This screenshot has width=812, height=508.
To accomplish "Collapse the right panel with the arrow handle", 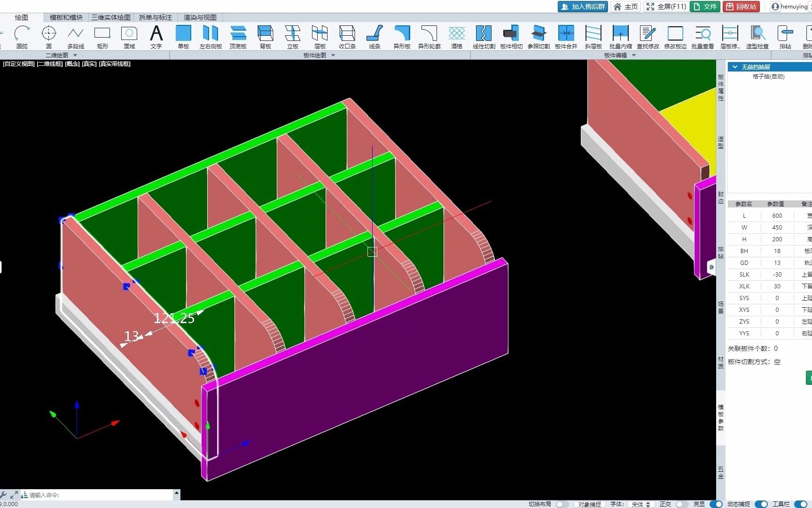I will tap(711, 267).
